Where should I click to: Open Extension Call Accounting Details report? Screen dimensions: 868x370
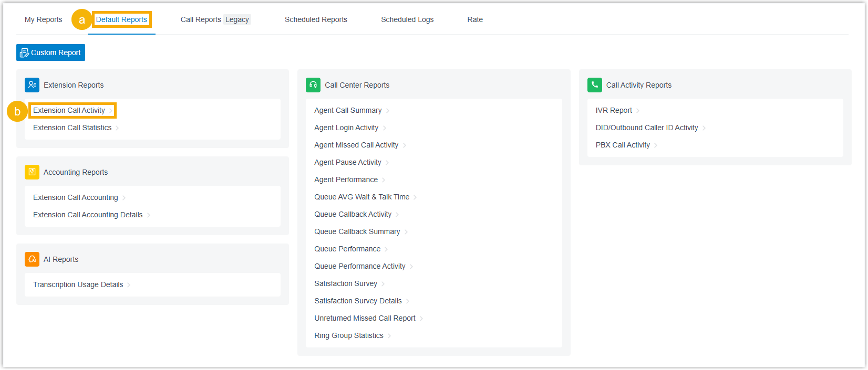pos(88,215)
